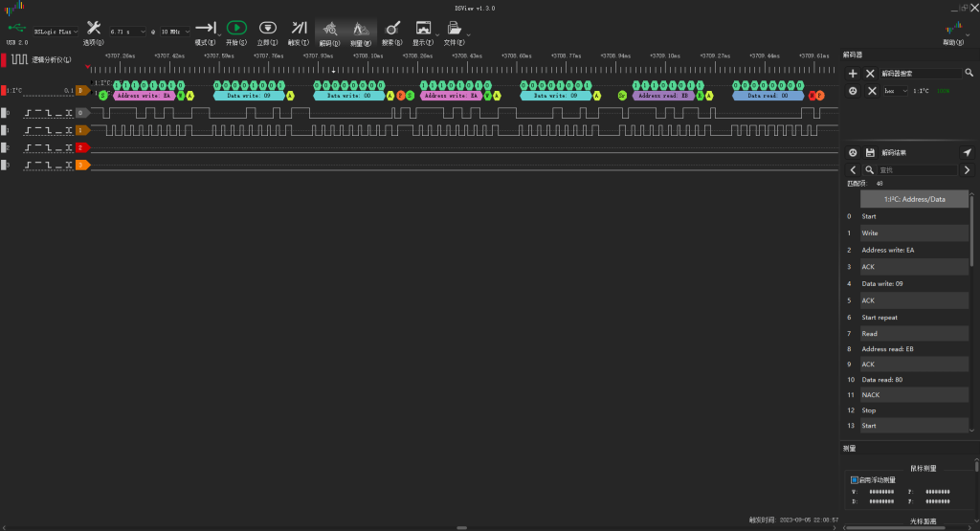980x531 pixels.
Task: Open the Search (搜索) tool
Action: coord(392,29)
